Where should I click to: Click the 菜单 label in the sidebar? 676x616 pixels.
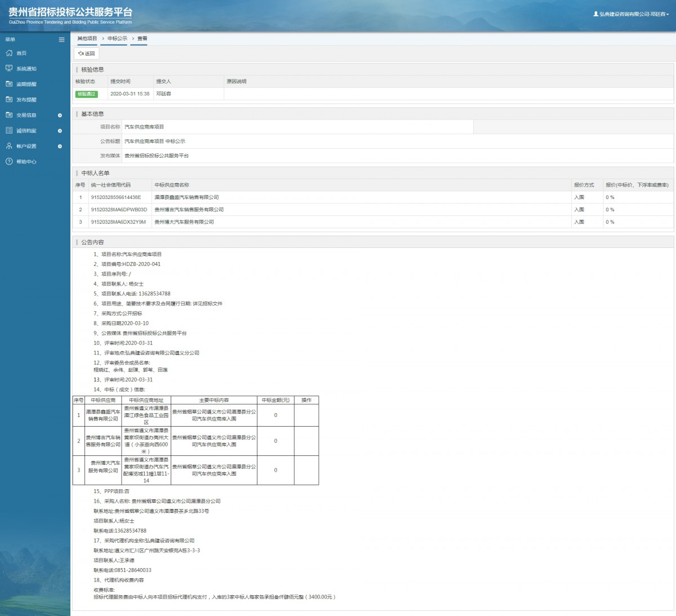(10, 39)
